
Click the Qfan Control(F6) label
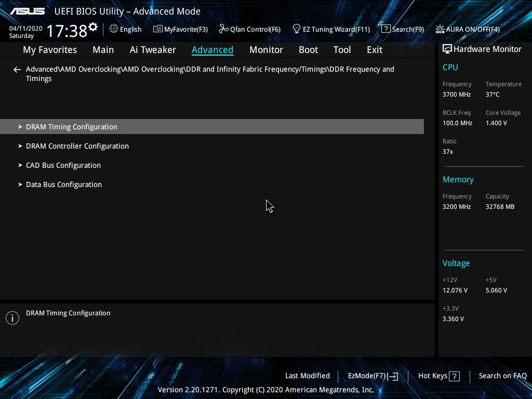coord(255,30)
